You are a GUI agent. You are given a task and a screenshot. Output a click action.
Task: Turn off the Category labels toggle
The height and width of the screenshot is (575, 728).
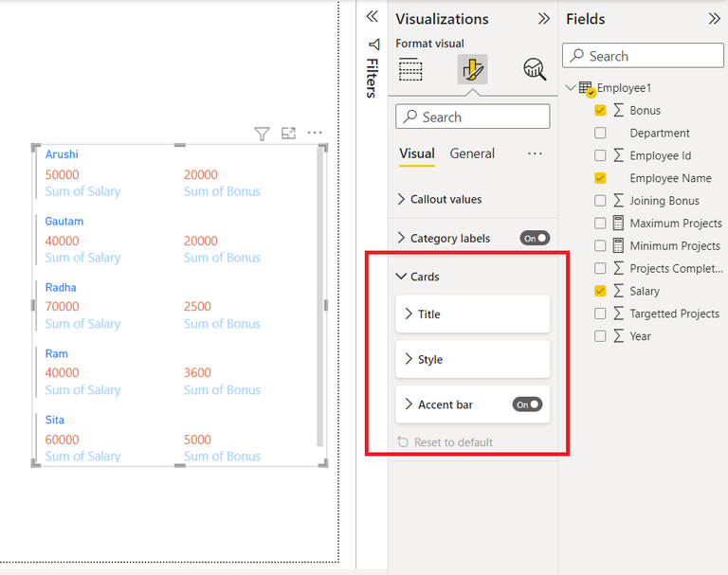click(535, 239)
